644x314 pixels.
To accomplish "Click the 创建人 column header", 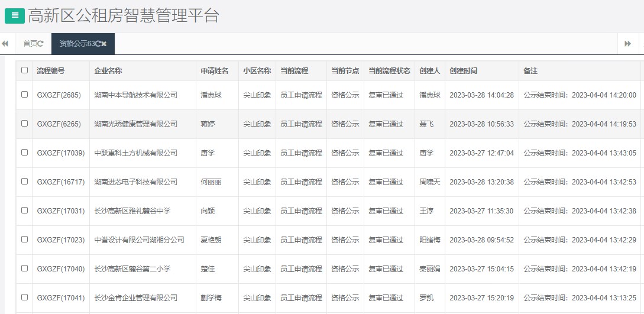I will [x=429, y=70].
